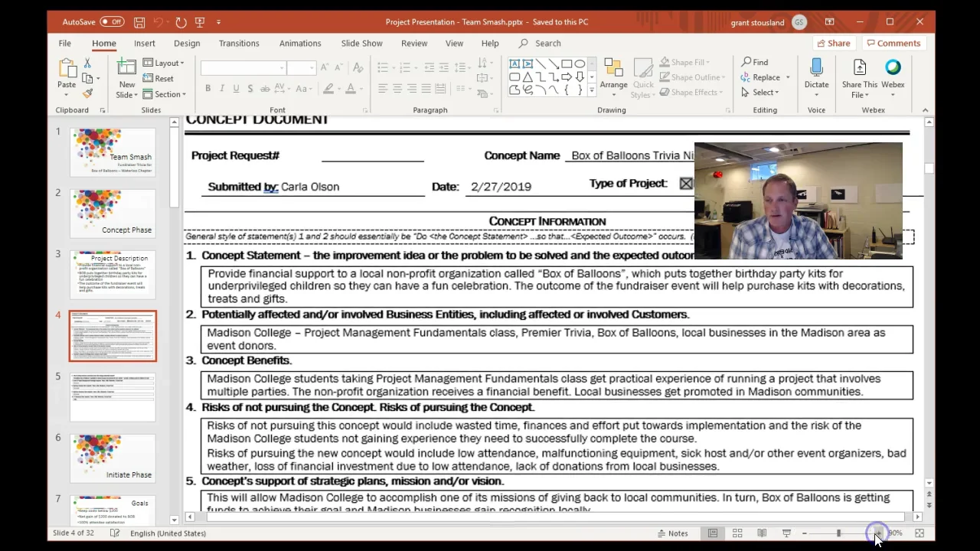Expand the Section dropdown
The width and height of the screenshot is (980, 551).
(164, 94)
